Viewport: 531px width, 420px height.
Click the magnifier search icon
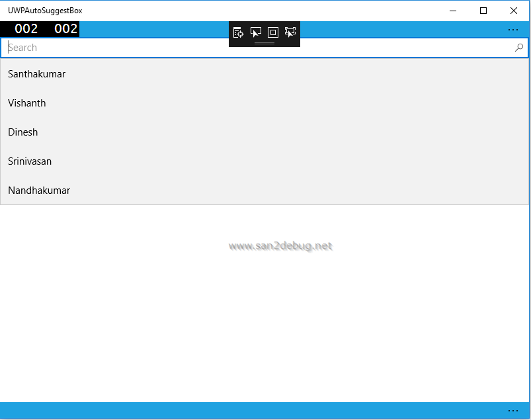(519, 48)
